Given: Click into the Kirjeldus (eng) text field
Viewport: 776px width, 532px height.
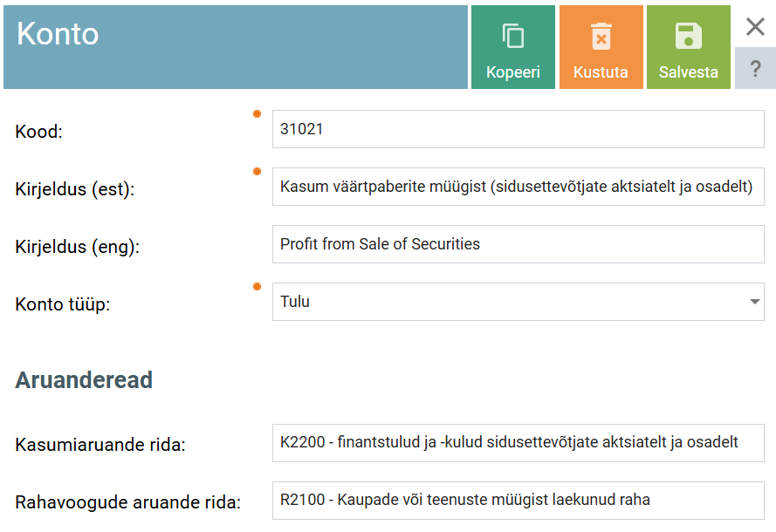Looking at the screenshot, I should pos(518,244).
